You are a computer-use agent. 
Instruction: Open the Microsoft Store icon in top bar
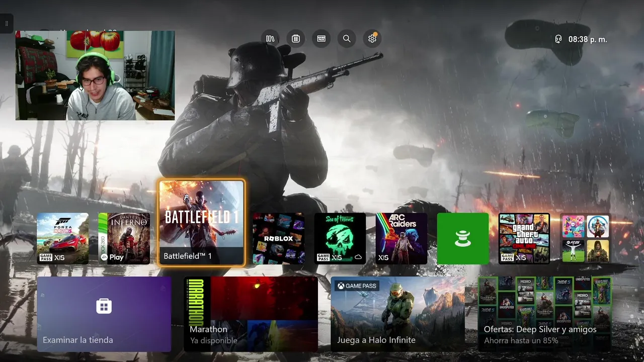(296, 39)
